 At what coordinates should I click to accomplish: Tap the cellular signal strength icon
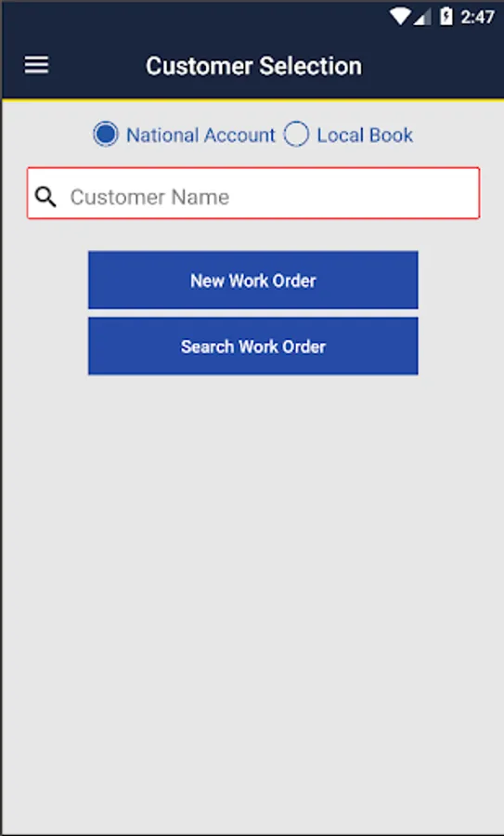click(x=422, y=18)
